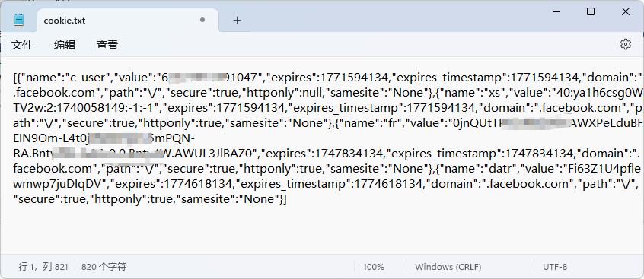Open the 编辑 menu
Screen dimensions: 644x279
point(65,45)
